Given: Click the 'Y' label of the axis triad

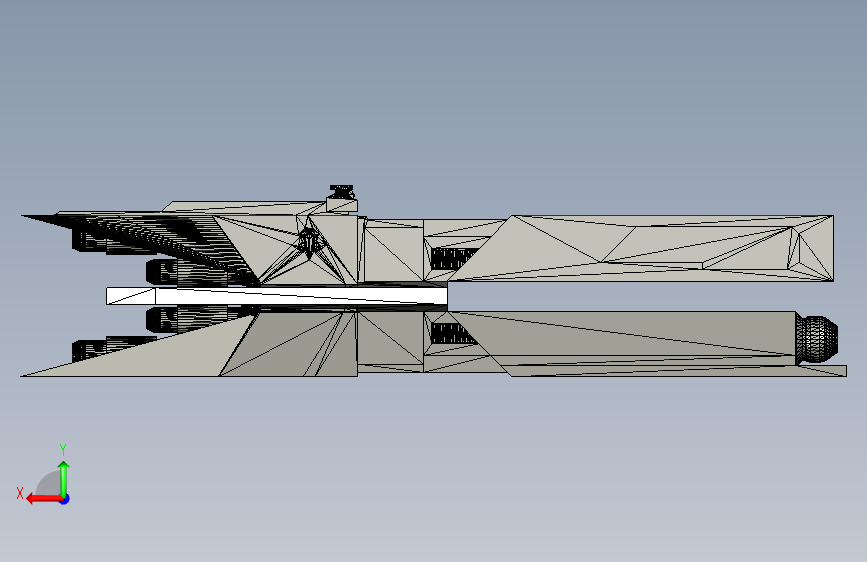Looking at the screenshot, I should [63, 449].
